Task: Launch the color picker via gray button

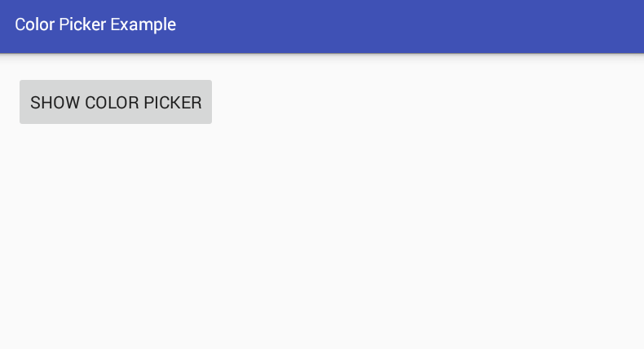Action: (116, 102)
